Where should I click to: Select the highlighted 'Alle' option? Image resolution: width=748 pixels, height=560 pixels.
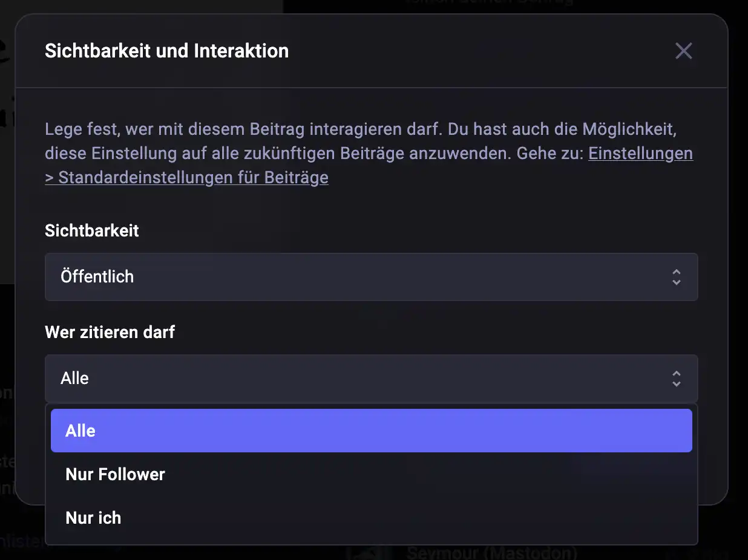370,431
